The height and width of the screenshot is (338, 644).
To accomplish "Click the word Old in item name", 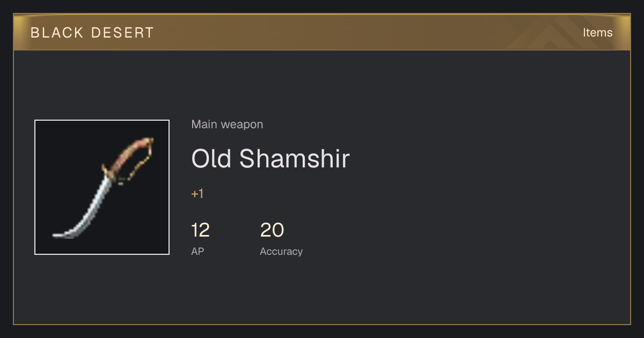I will [211, 159].
